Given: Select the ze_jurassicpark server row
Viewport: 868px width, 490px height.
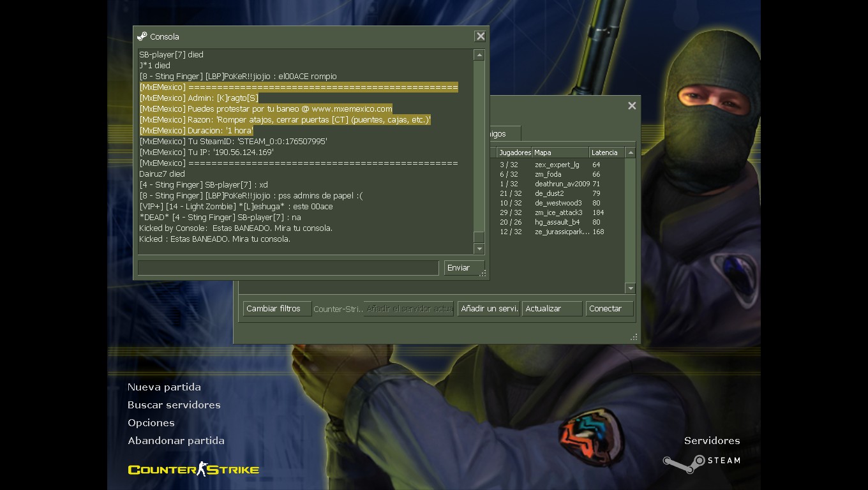Looking at the screenshot, I should [557, 232].
